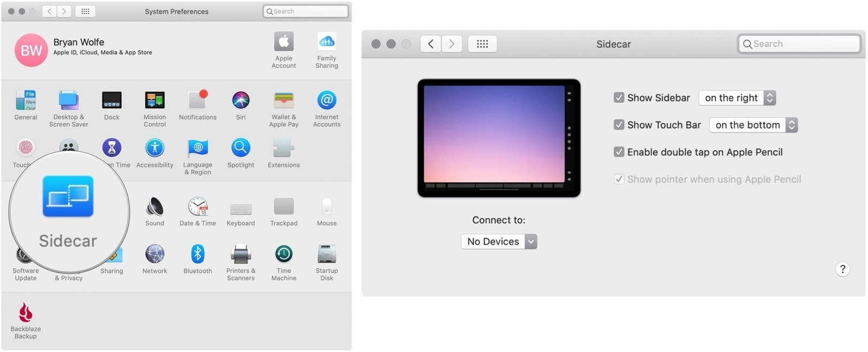This screenshot has width=868, height=352.
Task: Go back in Sidecar window
Action: [x=431, y=44]
